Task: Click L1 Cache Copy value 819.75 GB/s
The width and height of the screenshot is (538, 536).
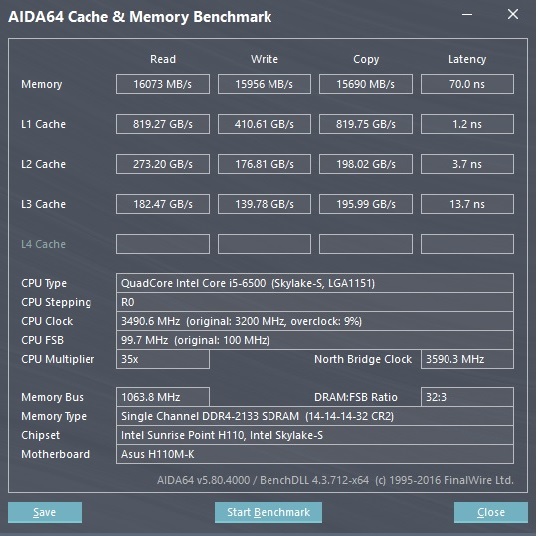Action: click(366, 124)
